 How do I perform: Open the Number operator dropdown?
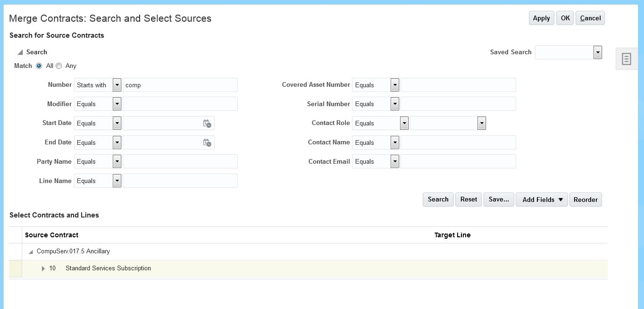[117, 85]
